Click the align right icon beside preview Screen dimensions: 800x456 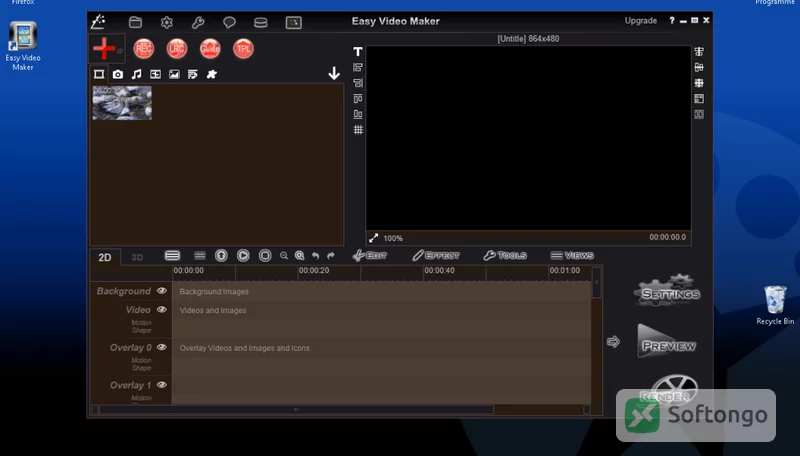358,83
